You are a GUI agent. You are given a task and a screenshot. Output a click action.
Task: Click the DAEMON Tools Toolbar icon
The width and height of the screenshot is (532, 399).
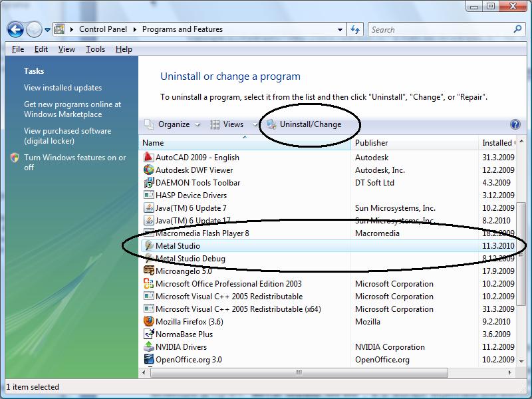[148, 182]
